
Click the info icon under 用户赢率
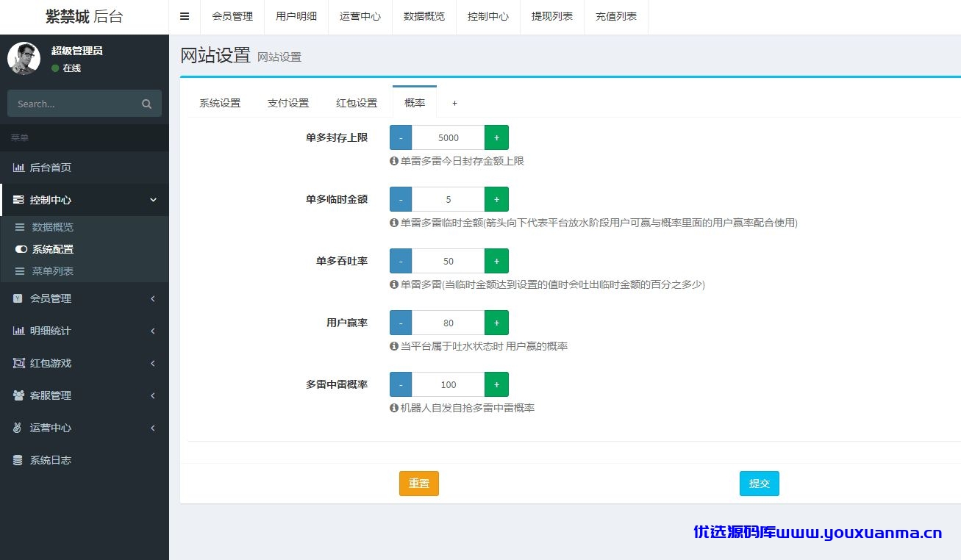pos(394,346)
